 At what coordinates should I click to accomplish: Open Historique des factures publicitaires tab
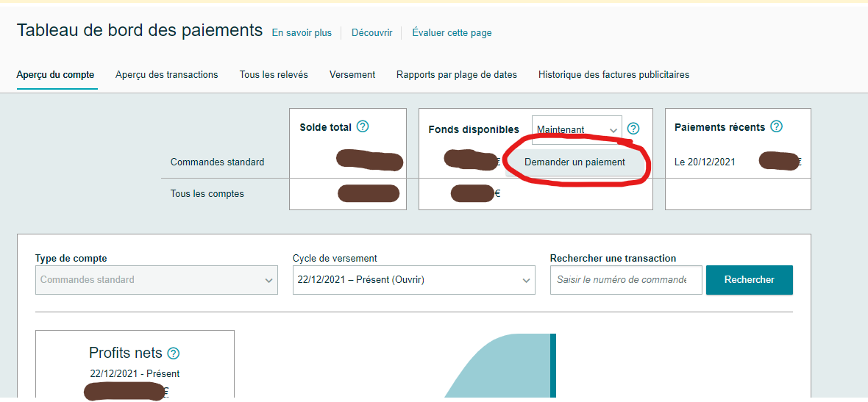coord(613,74)
